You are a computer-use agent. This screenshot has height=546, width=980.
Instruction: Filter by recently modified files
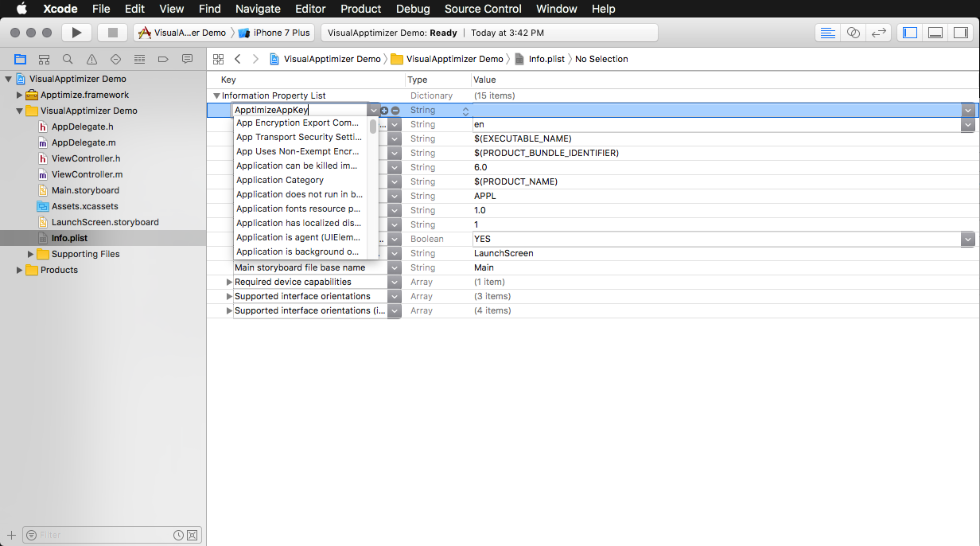(179, 535)
